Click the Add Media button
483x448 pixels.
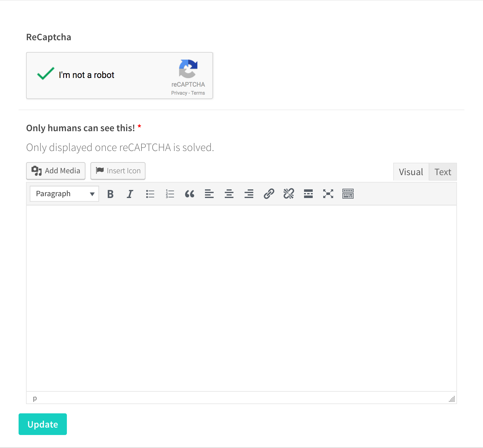click(x=56, y=171)
